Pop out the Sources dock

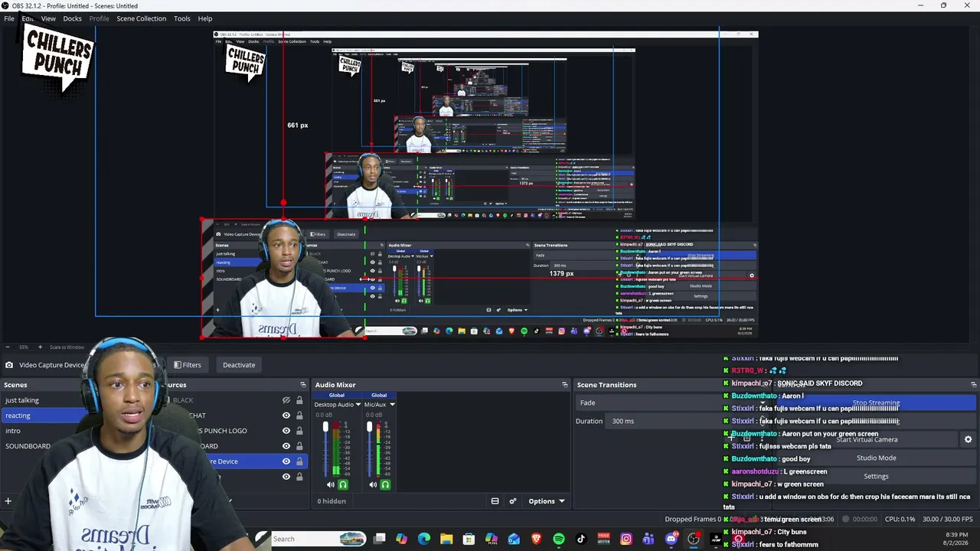pyautogui.click(x=303, y=385)
